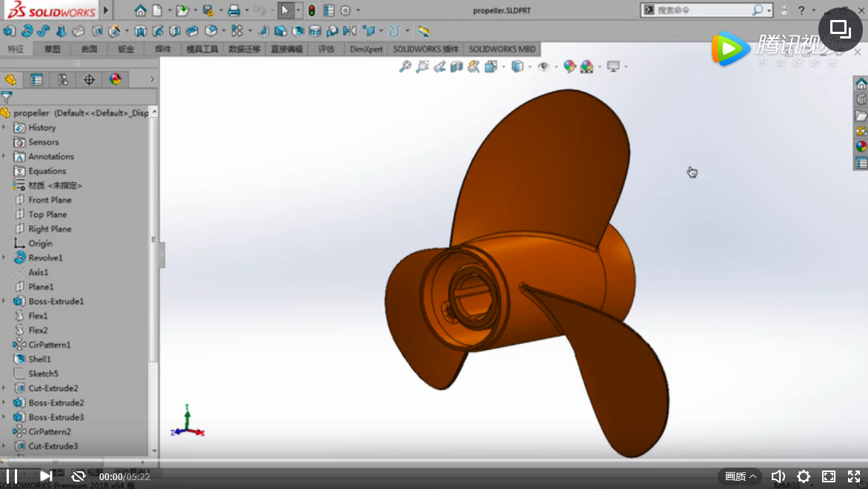This screenshot has width=868, height=489.
Task: Open the Options gear in the top toolbar
Action: tap(346, 10)
